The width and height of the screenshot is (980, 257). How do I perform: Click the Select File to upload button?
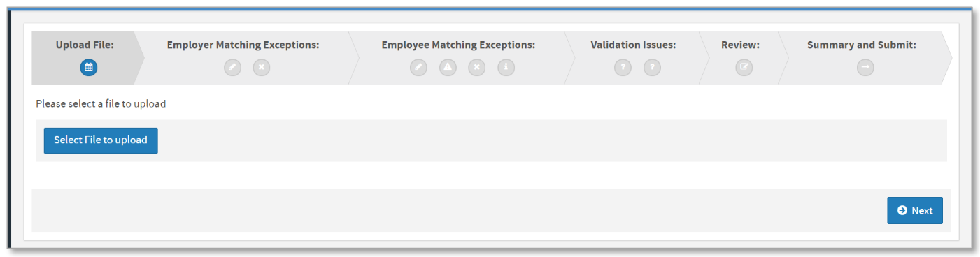(x=101, y=140)
